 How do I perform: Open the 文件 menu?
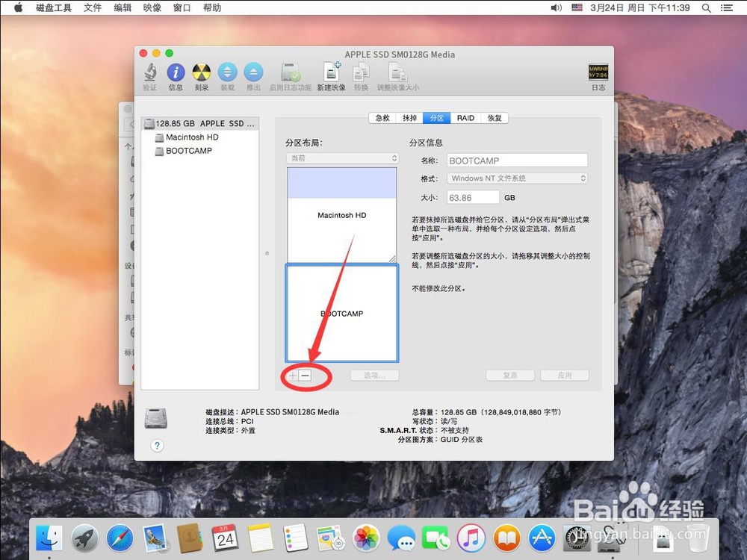point(93,7)
